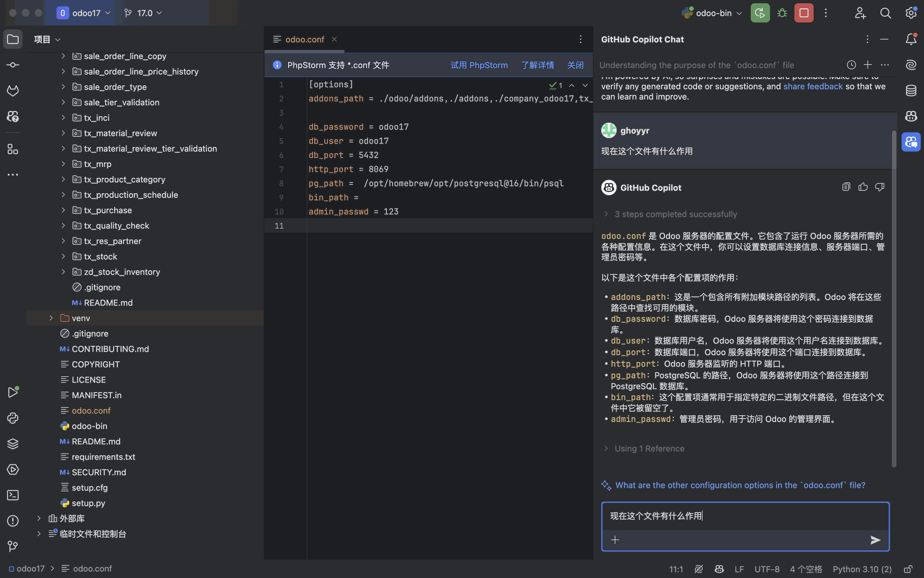Viewport: 924px width, 578px height.
Task: Expand the sale_order_type folder
Action: [63, 87]
